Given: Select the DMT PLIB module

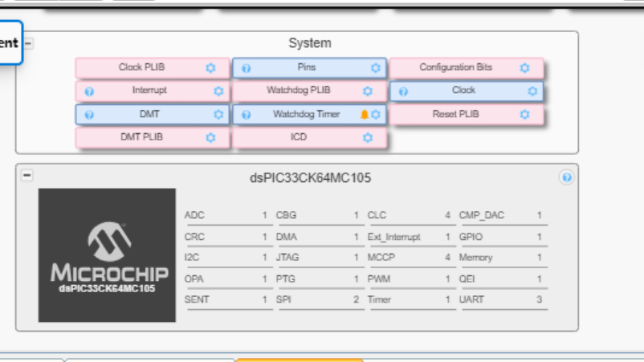Looking at the screenshot, I should [153, 137].
